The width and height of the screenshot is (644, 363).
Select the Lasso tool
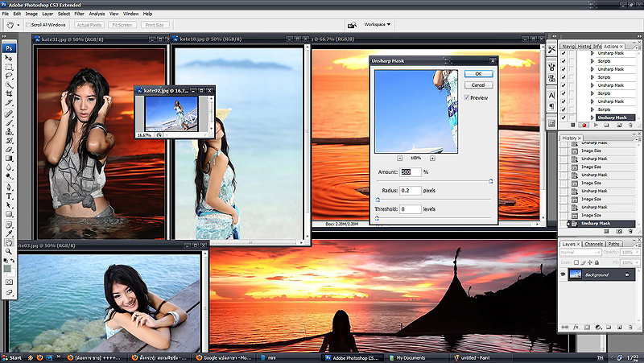[x=9, y=76]
